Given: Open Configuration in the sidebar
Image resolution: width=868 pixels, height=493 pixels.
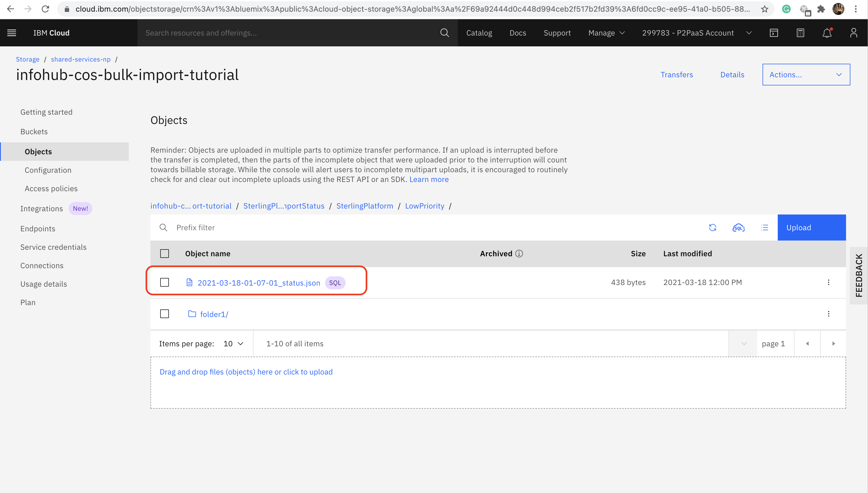Looking at the screenshot, I should click(x=48, y=170).
